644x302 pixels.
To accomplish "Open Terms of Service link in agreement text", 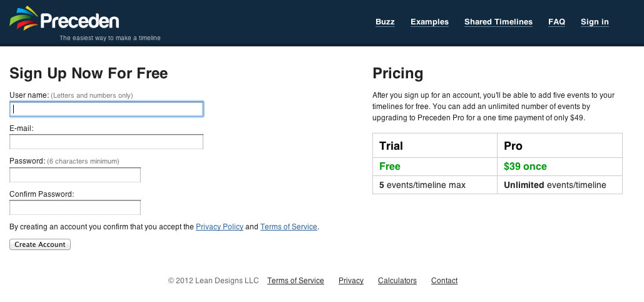I will (x=289, y=227).
